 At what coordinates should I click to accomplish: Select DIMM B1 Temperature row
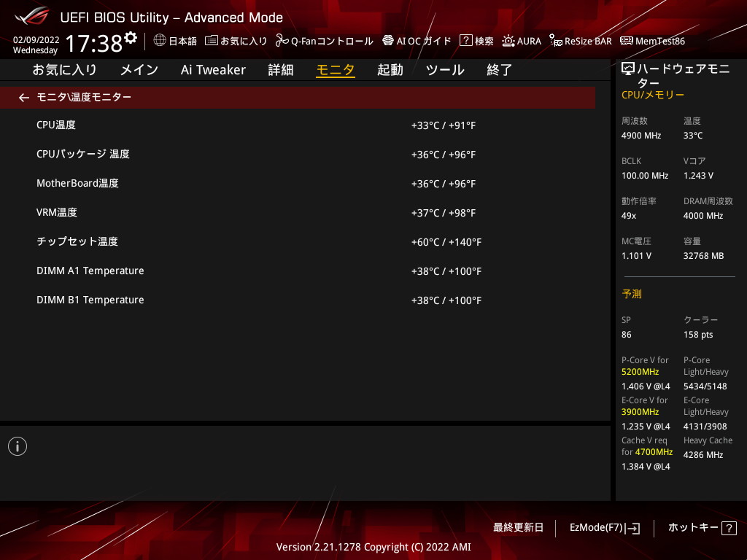tap(298, 300)
